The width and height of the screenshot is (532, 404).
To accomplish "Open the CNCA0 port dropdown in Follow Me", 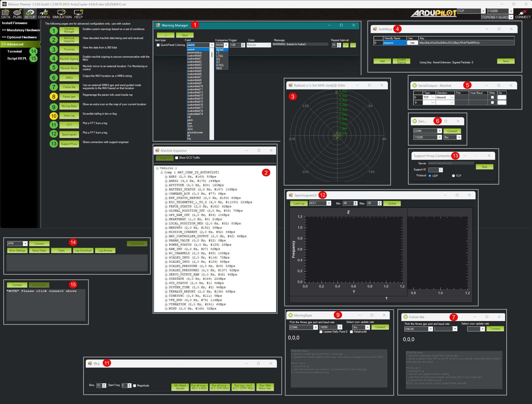I will (x=430, y=329).
